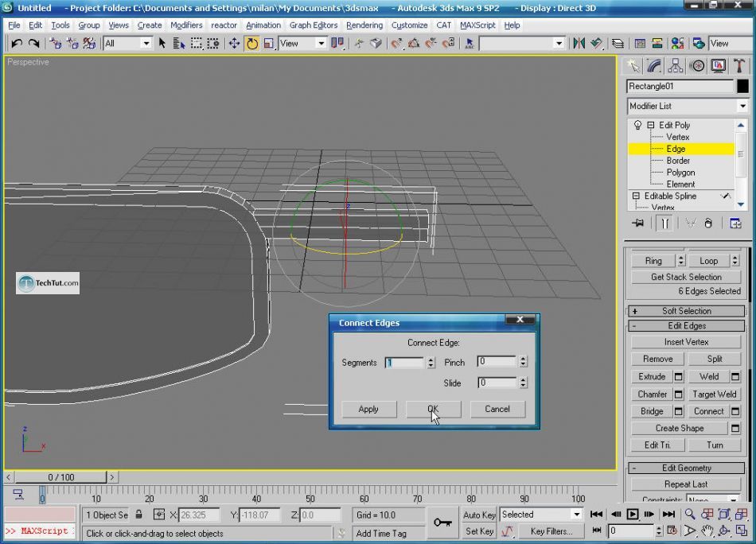
Task: Open Select by Name list tool
Action: tap(179, 44)
